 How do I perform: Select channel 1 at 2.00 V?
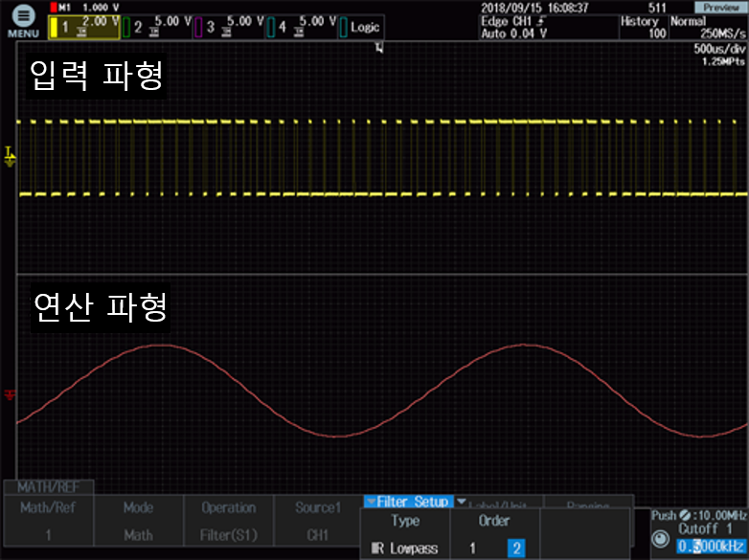[84, 27]
